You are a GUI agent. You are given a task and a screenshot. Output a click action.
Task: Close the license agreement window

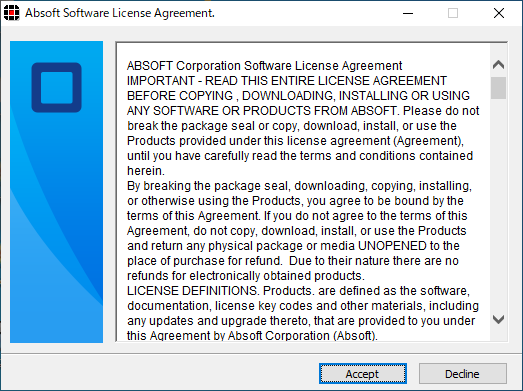coord(499,13)
